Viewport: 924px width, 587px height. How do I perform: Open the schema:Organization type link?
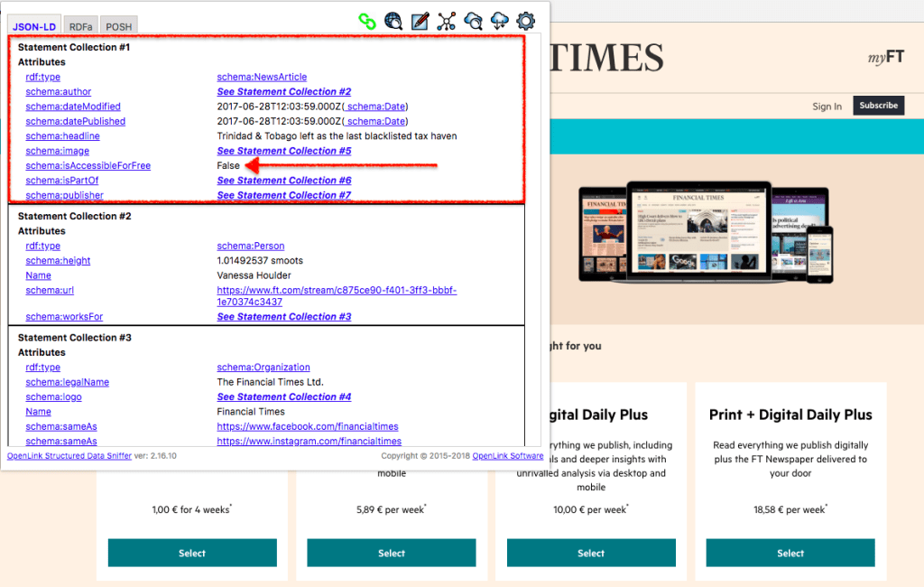[263, 367]
